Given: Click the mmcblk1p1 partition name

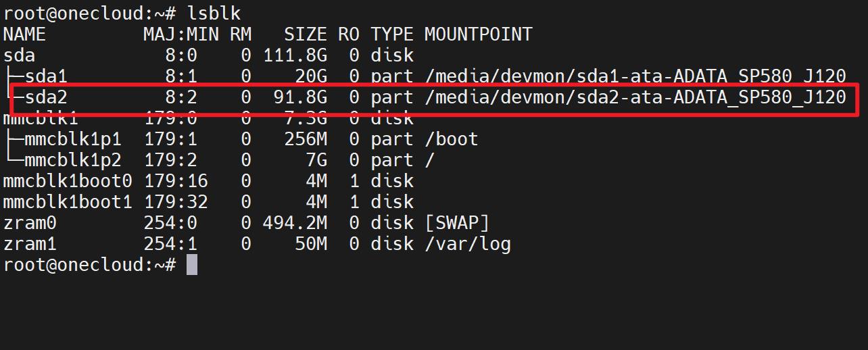Looking at the screenshot, I should click(72, 139).
